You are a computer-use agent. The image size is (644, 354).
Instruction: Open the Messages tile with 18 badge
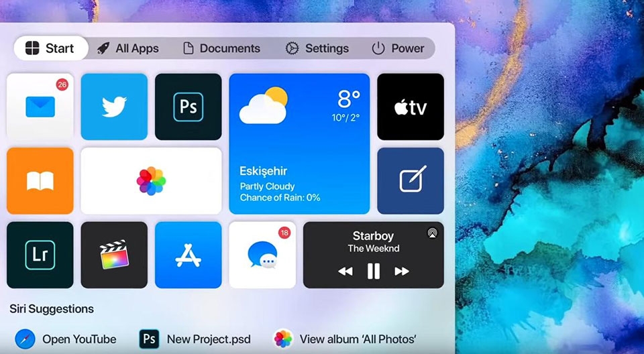point(262,255)
